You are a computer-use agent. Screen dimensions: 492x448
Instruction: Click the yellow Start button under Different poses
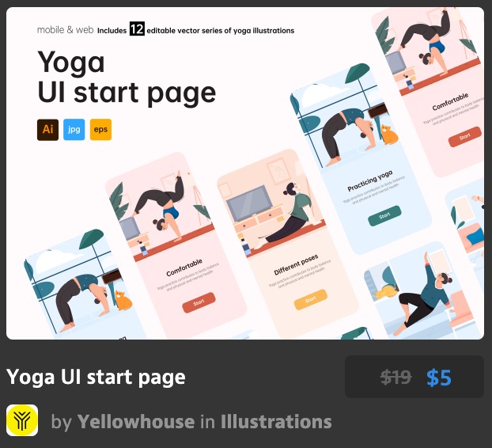(311, 299)
